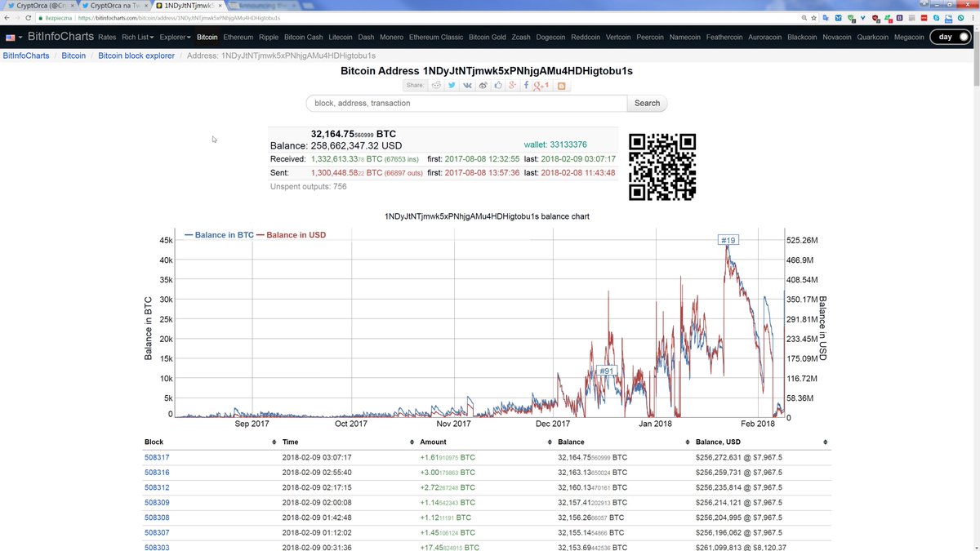Select Ripple in the coin menu
This screenshot has height=551, width=980.
click(x=269, y=37)
